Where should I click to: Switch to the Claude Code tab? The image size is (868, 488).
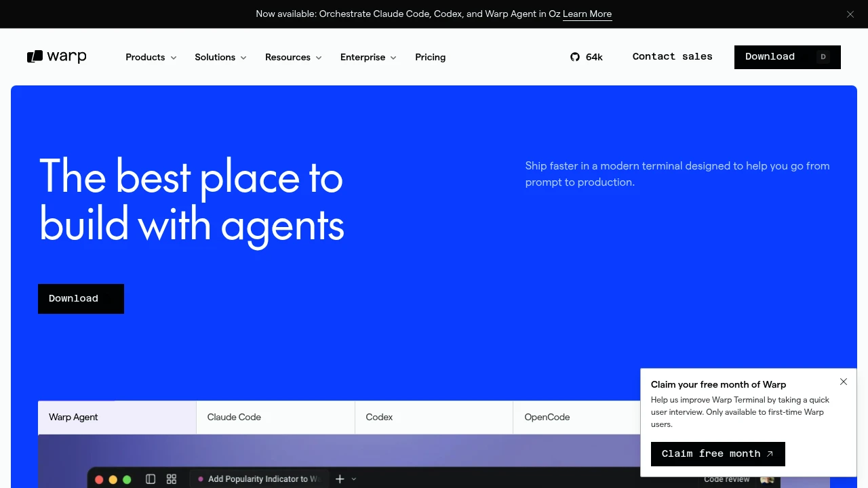[x=276, y=418]
